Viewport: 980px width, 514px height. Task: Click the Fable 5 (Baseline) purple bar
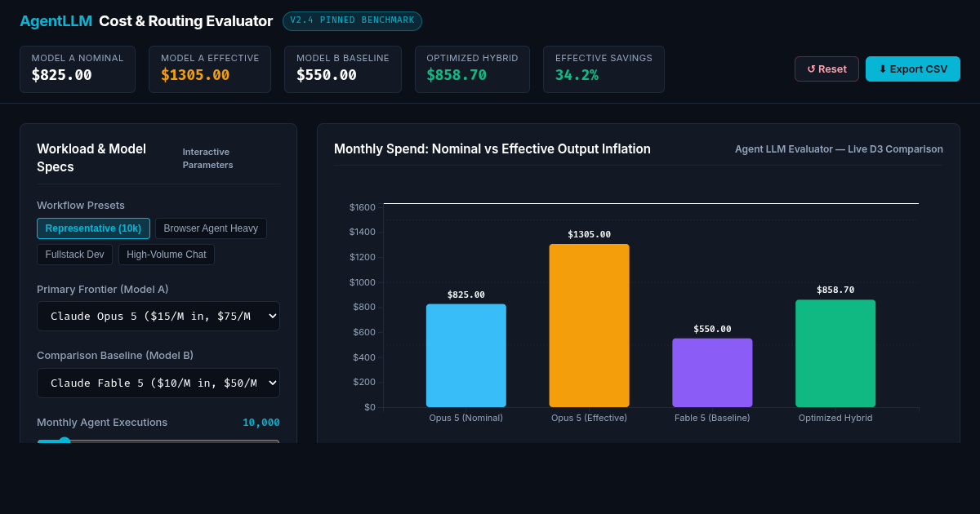pos(712,373)
